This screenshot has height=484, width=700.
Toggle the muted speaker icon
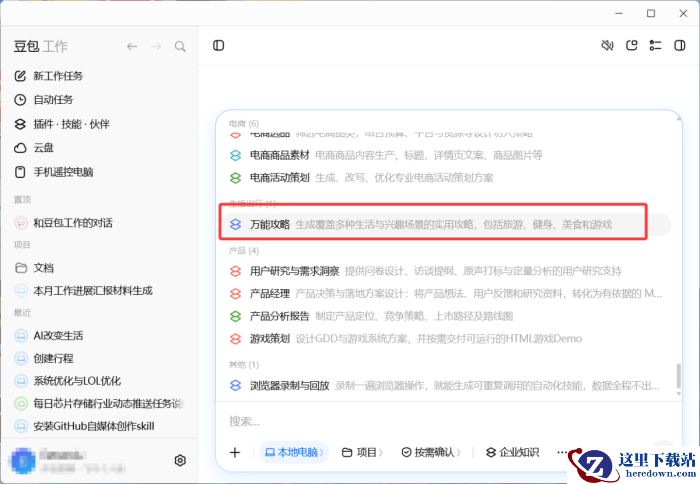click(x=607, y=46)
